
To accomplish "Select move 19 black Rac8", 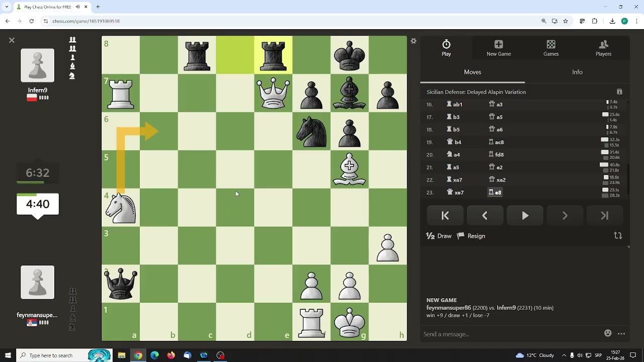I will tap(496, 142).
